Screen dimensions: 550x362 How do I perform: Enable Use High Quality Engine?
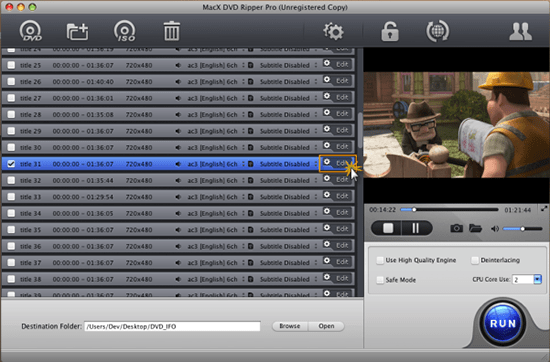click(380, 260)
